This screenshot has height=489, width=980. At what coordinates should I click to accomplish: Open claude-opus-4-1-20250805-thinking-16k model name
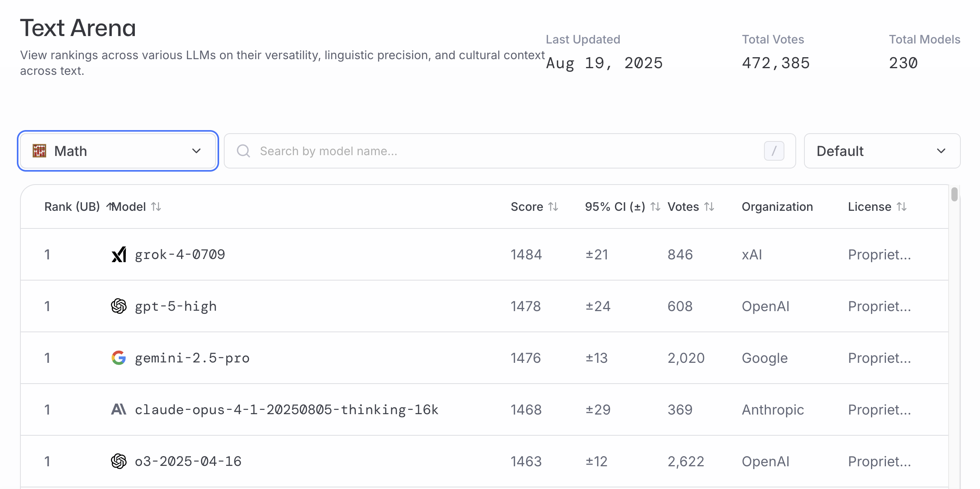click(287, 410)
